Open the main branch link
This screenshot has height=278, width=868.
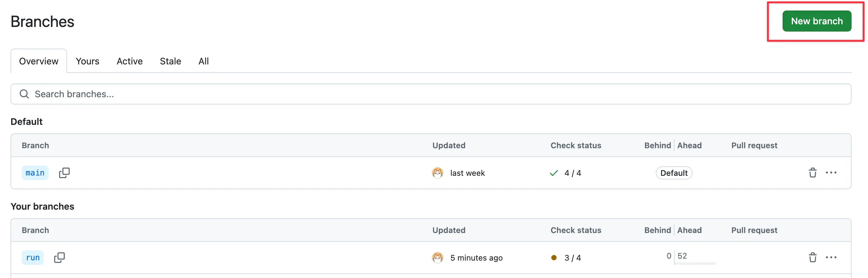(x=35, y=173)
